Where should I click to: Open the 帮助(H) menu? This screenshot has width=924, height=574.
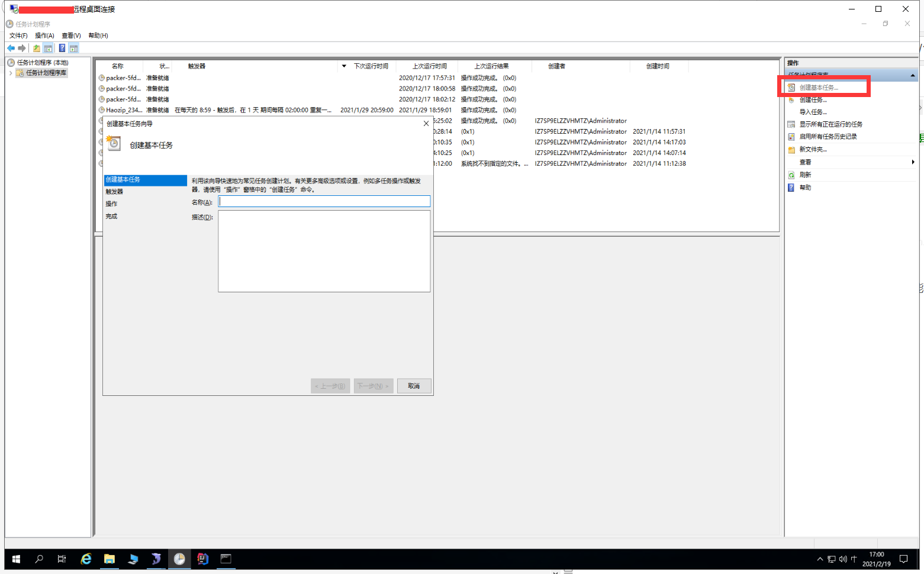coord(98,36)
